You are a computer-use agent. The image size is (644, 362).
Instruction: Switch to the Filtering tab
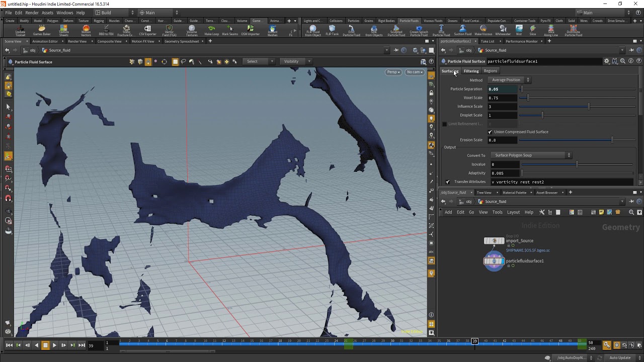(471, 71)
